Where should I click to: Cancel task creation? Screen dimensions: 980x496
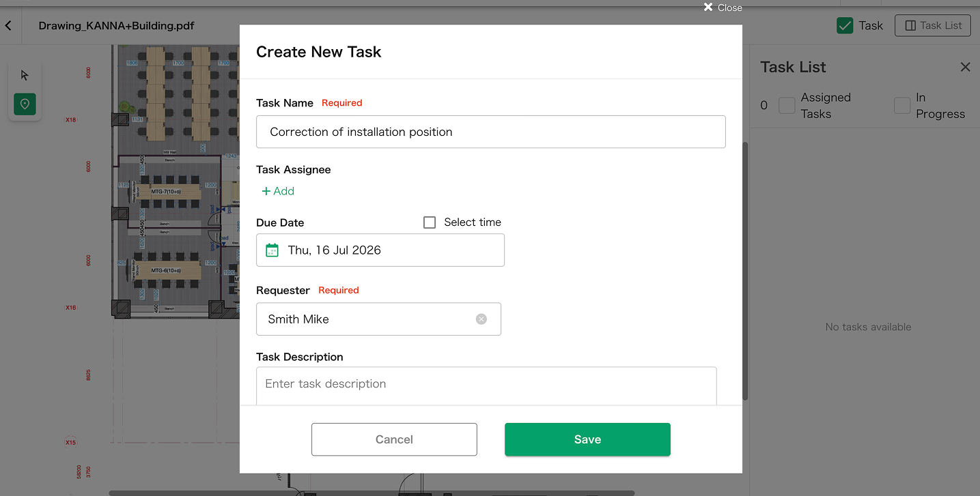coord(394,439)
